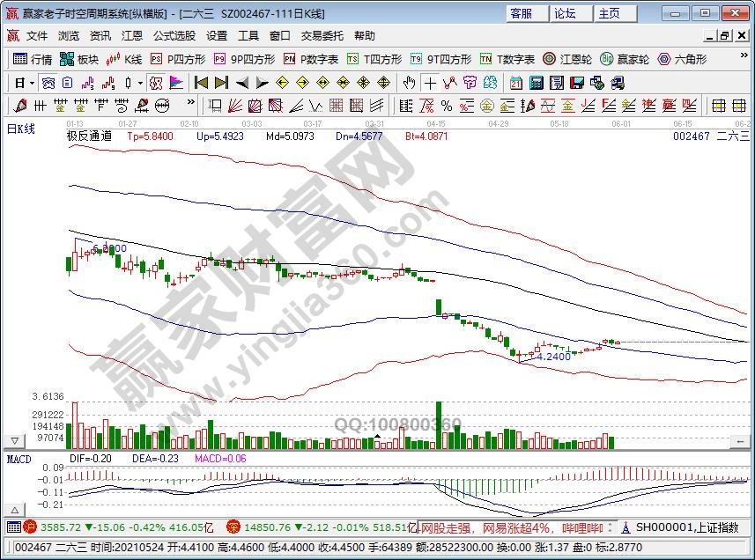The width and height of the screenshot is (755, 560).
Task: Click the calculator icon in toolbar
Action: pyautogui.click(x=536, y=83)
